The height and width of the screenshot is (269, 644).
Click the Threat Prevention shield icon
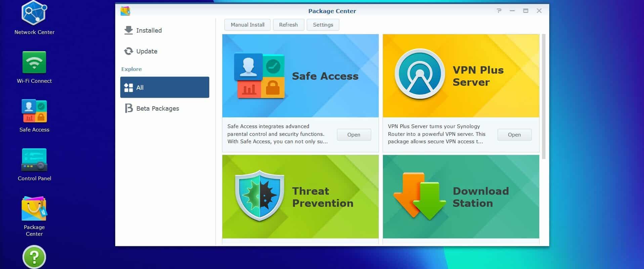point(260,196)
